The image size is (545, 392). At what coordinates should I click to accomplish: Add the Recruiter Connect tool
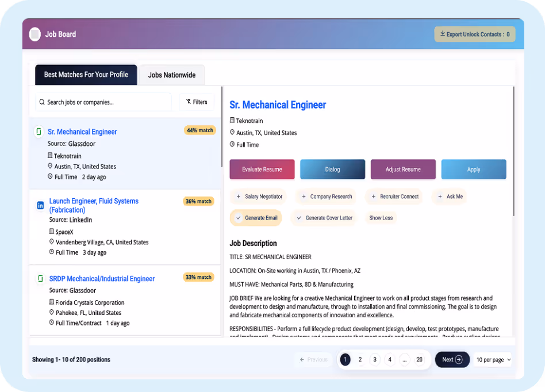tap(394, 197)
